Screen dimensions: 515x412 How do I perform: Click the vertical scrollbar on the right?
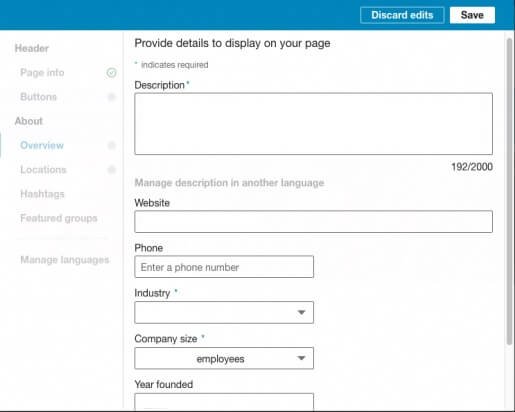[x=509, y=192]
